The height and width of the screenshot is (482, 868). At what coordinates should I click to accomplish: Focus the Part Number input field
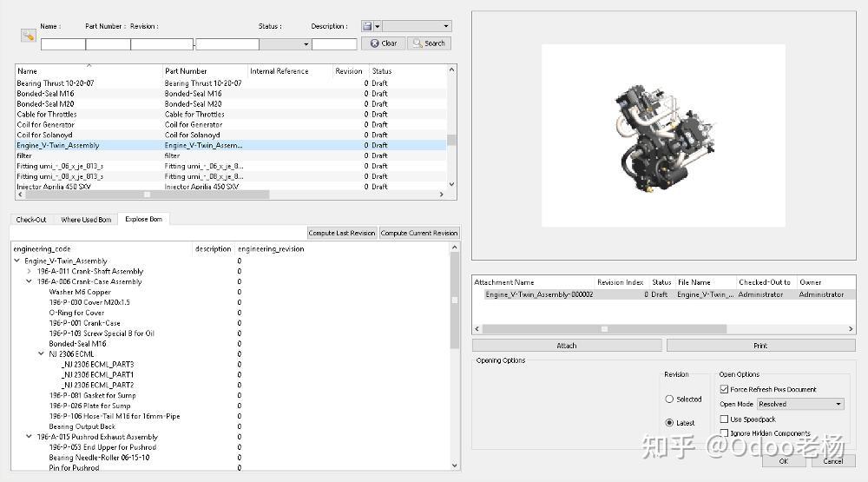coord(108,44)
